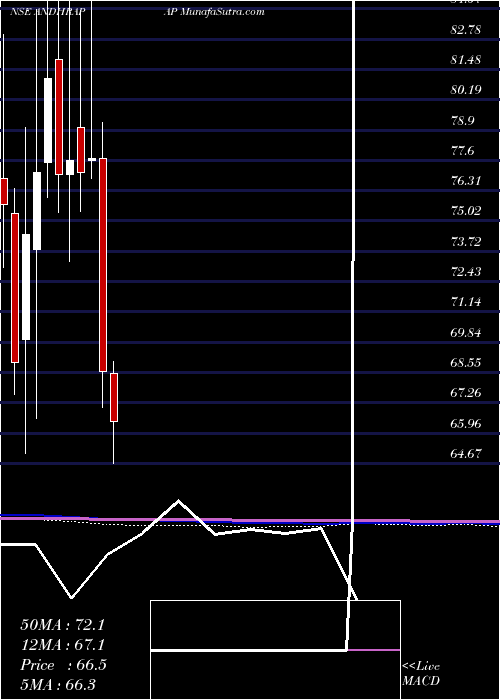The width and height of the screenshot is (500, 700).
Task: Click the Price : 66.5 readout
Action: pyautogui.click(x=63, y=665)
